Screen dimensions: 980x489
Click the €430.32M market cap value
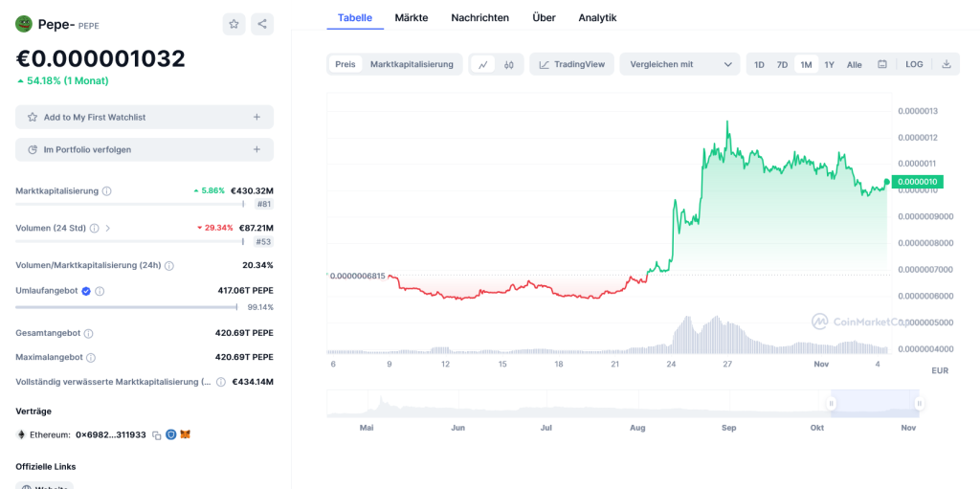252,190
